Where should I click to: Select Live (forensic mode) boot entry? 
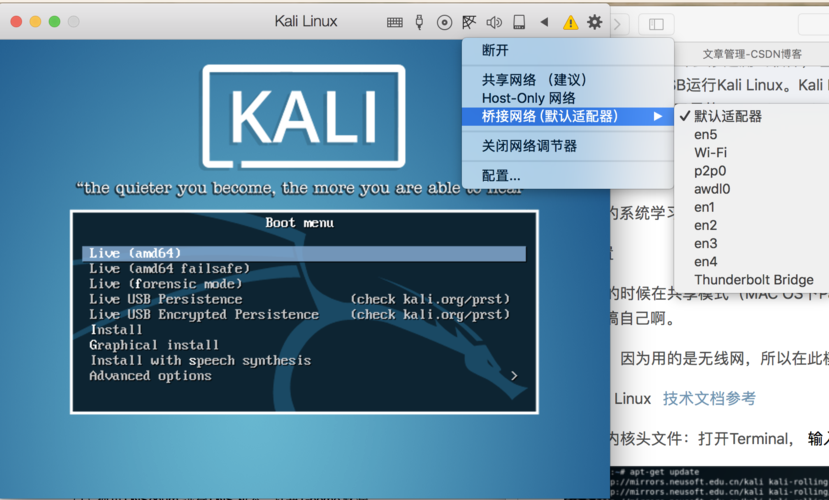click(165, 284)
